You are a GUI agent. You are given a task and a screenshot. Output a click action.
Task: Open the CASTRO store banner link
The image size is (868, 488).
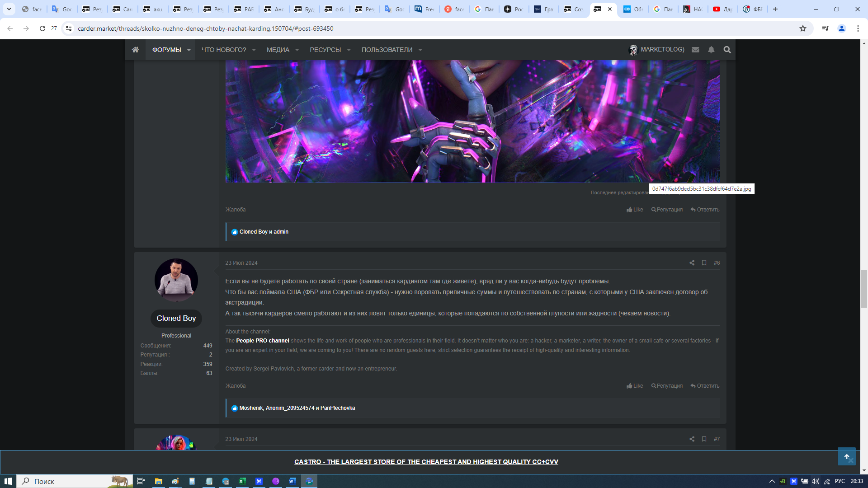click(x=426, y=462)
